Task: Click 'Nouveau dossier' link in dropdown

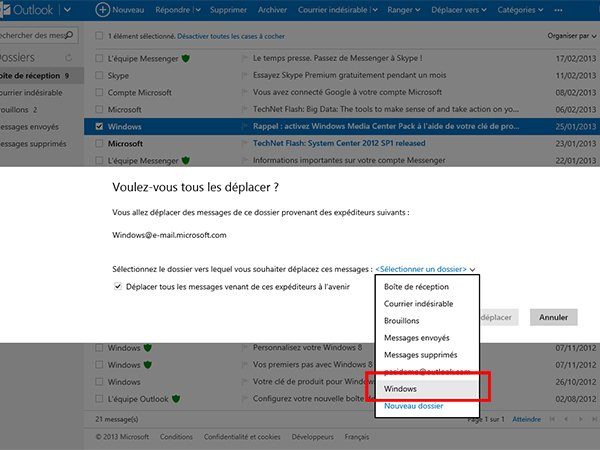Action: point(413,406)
